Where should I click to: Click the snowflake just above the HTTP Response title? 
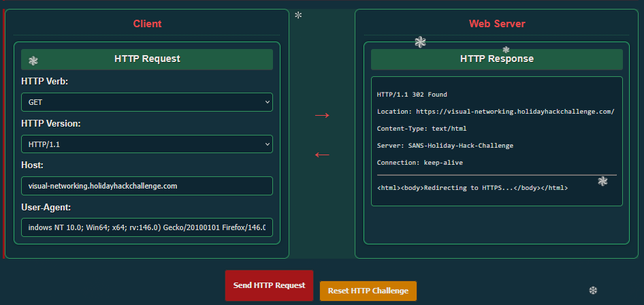(x=506, y=50)
